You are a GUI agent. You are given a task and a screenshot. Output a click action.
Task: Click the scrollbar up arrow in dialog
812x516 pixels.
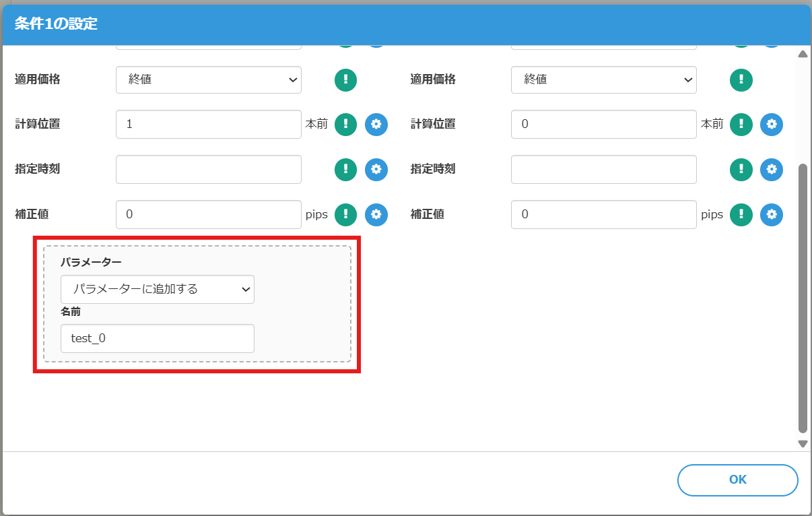pyautogui.click(x=803, y=55)
